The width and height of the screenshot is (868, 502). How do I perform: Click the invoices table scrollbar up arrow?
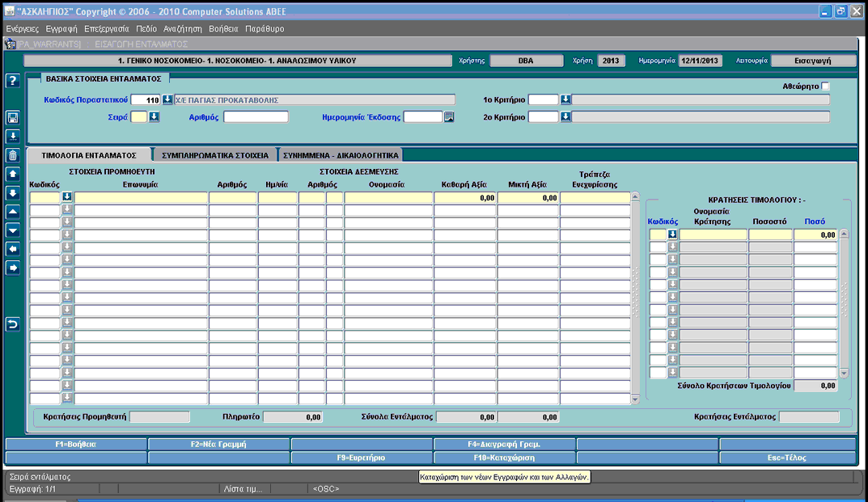point(635,196)
